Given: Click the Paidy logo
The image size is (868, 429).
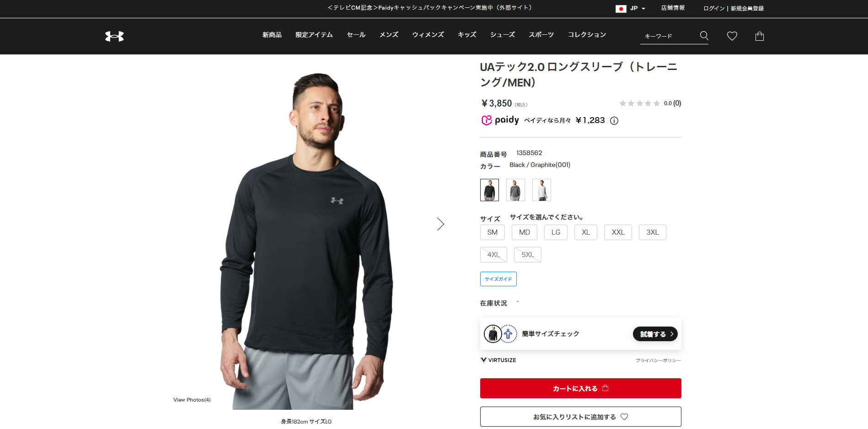Looking at the screenshot, I should pos(500,120).
